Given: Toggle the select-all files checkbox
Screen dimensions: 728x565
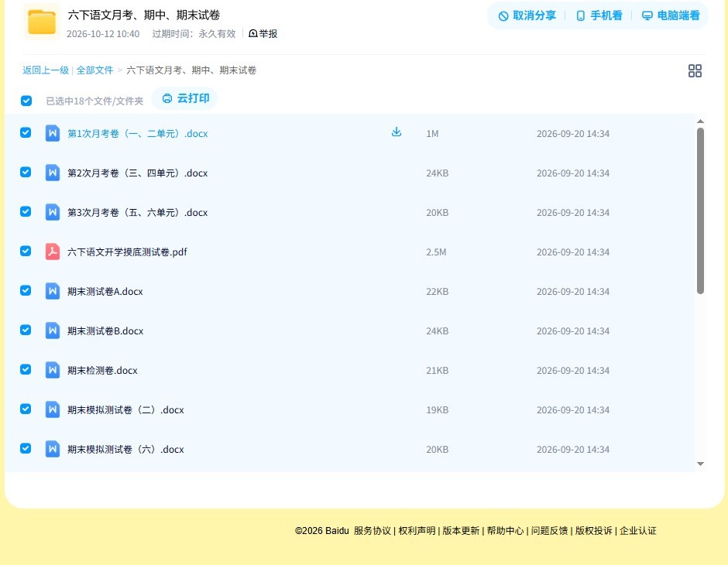Looking at the screenshot, I should click(x=26, y=101).
